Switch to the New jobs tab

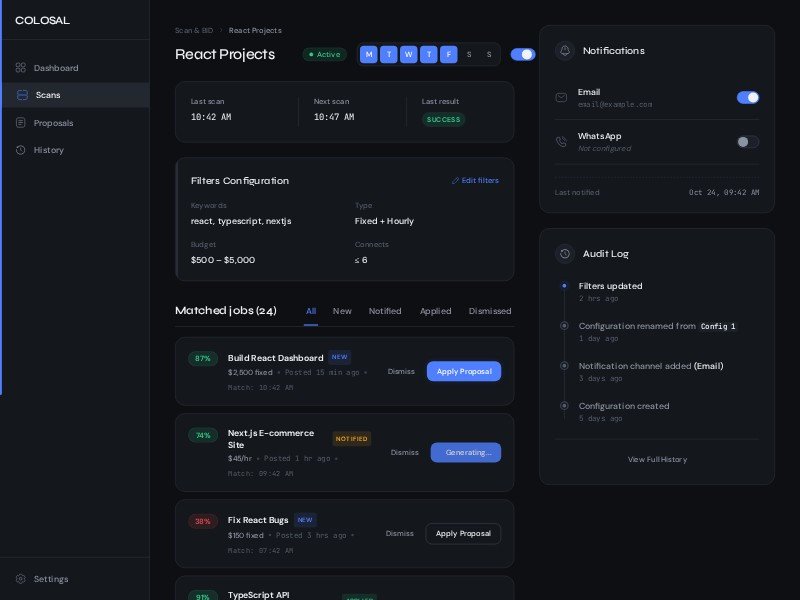pos(342,311)
